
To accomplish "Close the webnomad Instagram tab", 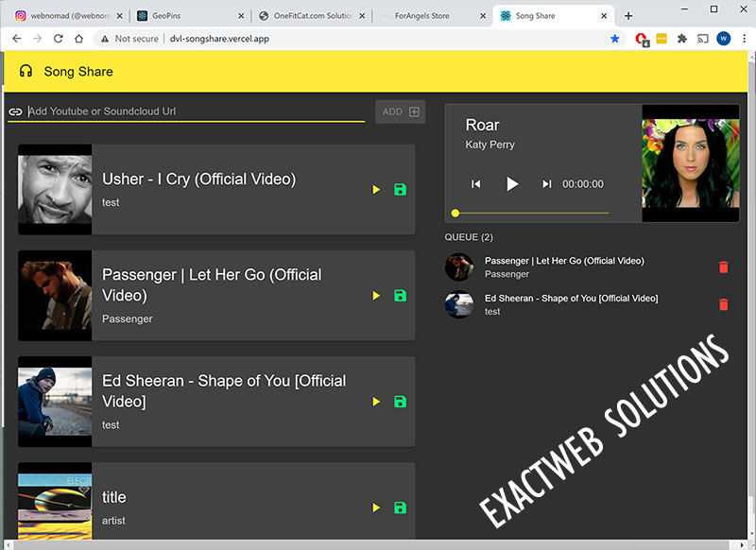I will 120,16.
